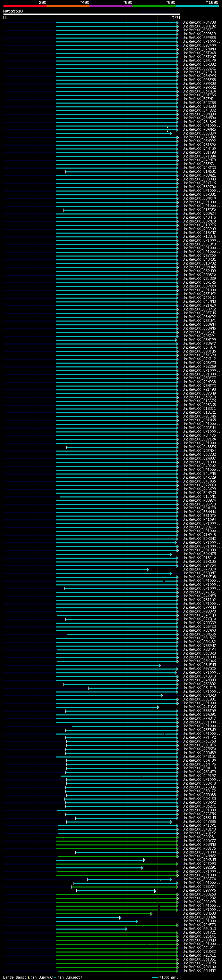Select hit label UniRef100_C4Y8B6
This screenshot has height=980, width=222.
click(x=199, y=822)
